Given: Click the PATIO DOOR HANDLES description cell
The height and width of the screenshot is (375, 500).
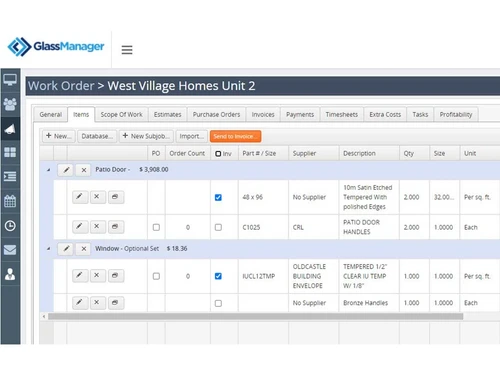Looking at the screenshot, I should [369, 227].
